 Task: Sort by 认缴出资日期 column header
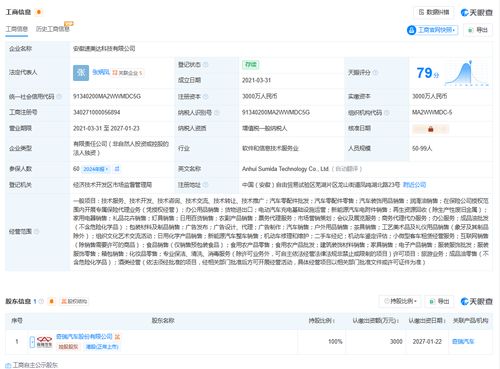tap(427, 321)
